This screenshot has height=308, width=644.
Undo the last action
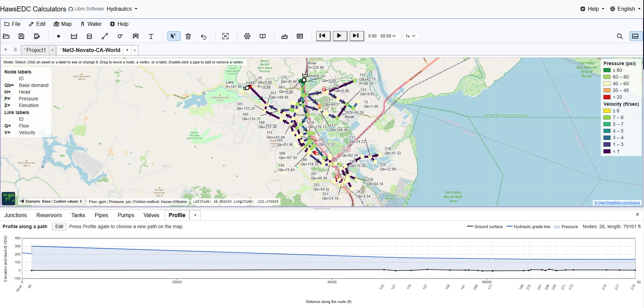(204, 36)
